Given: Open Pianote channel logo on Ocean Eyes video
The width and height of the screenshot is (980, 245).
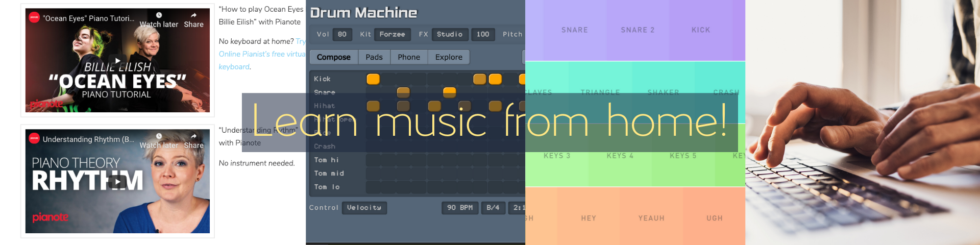Looking at the screenshot, I should 34,17.
